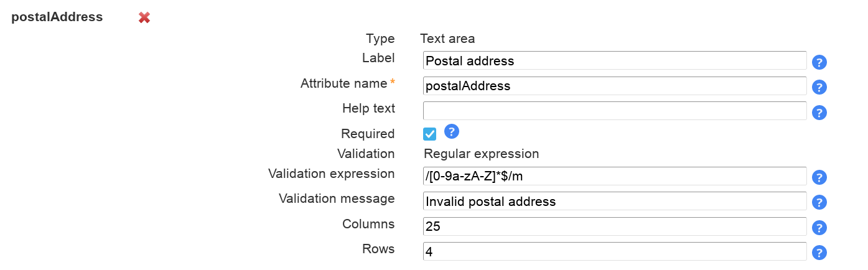This screenshot has height=270, width=868.
Task: Show help for Validation expression
Action: coord(819,177)
